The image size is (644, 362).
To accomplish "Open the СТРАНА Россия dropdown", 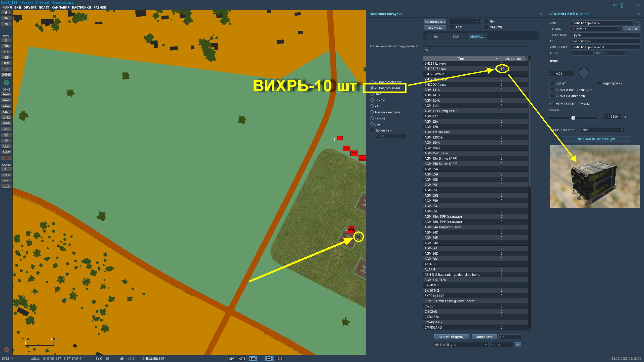I will (x=595, y=29).
